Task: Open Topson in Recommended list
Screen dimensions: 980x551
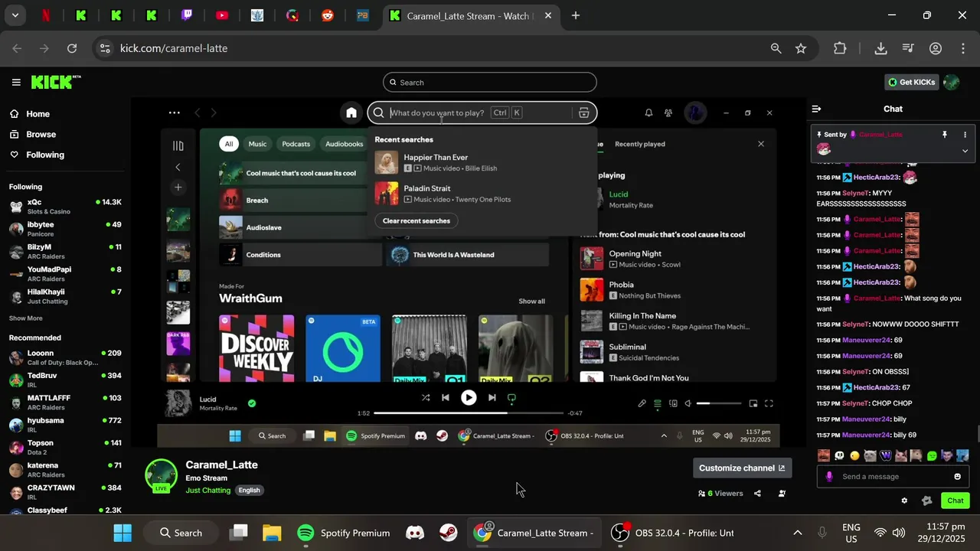Action: (65, 447)
